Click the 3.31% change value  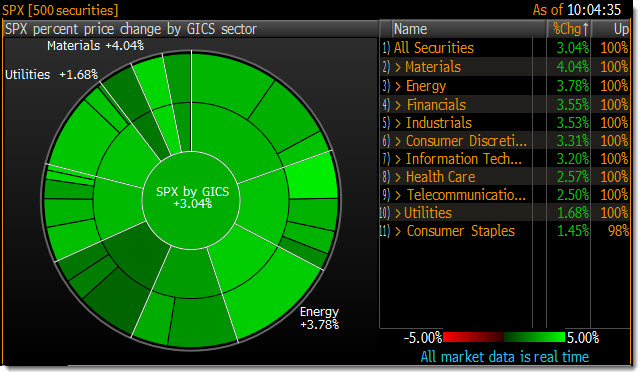tap(572, 141)
